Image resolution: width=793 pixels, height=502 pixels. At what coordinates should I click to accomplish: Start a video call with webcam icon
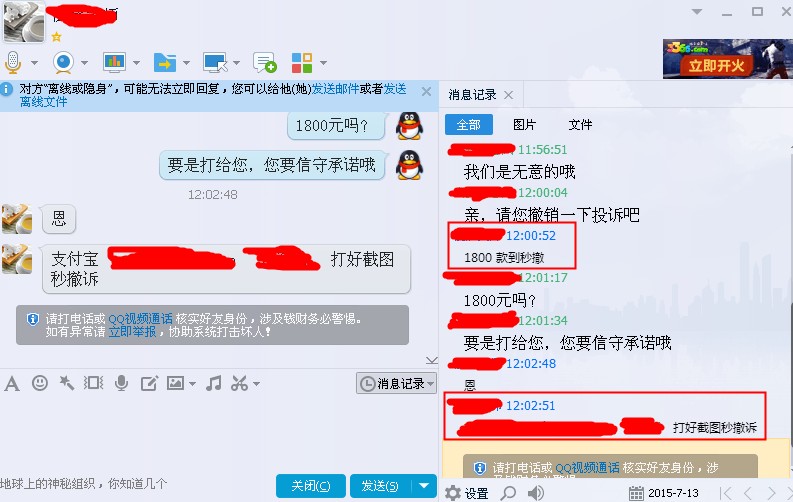tap(63, 63)
